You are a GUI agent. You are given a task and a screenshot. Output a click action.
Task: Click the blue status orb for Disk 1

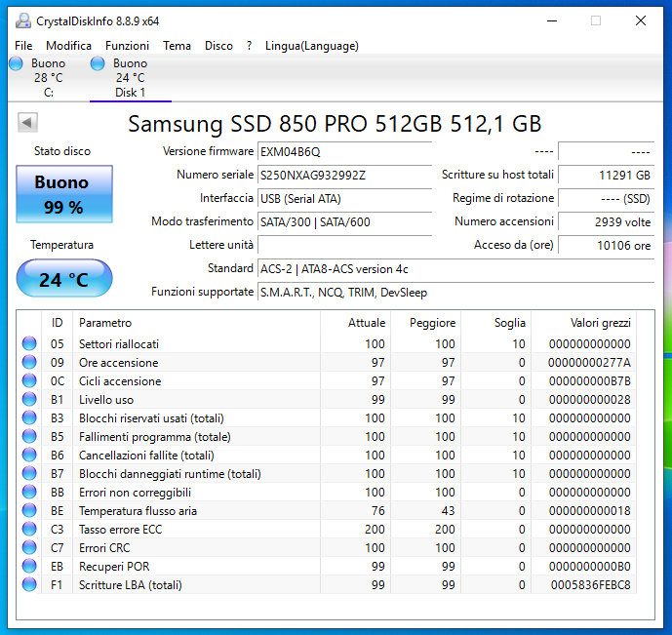(98, 63)
